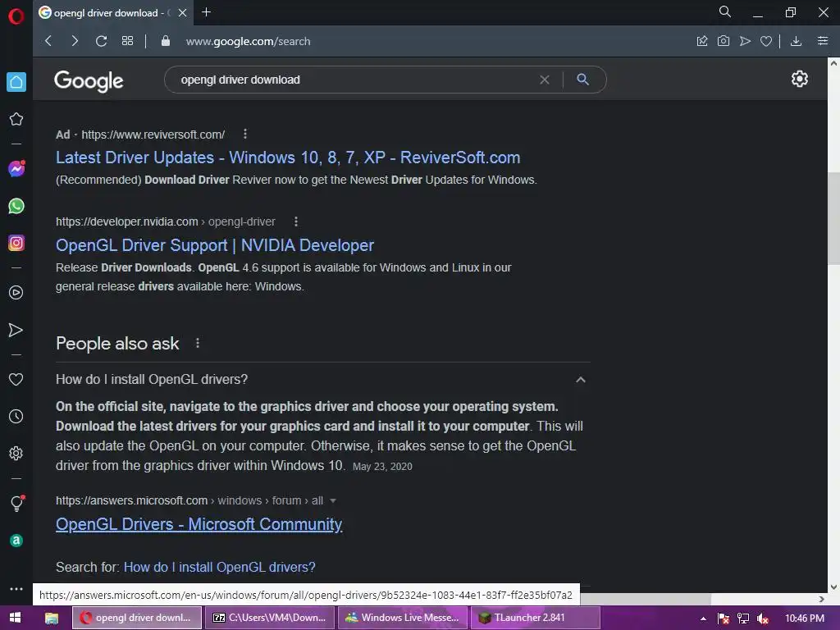Open the downloads panel
Image resolution: width=840 pixels, height=630 pixels.
point(796,41)
